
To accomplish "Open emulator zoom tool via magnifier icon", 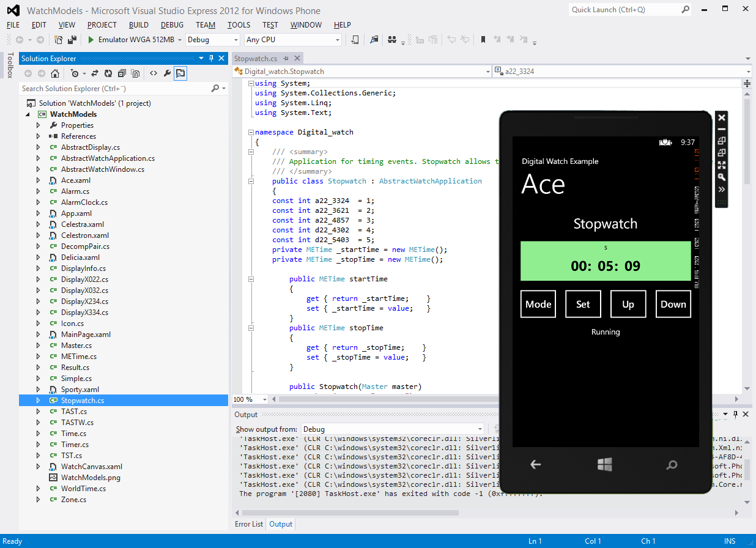I will (722, 176).
